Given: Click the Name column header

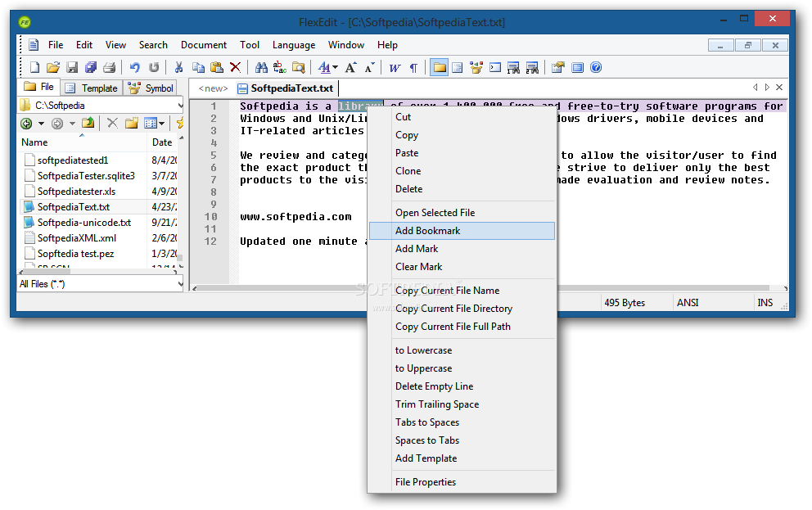Looking at the screenshot, I should pyautogui.click(x=34, y=142).
